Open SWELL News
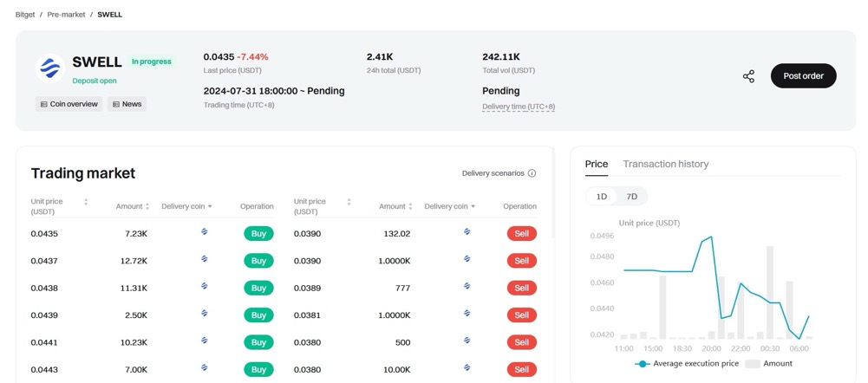 (x=127, y=104)
